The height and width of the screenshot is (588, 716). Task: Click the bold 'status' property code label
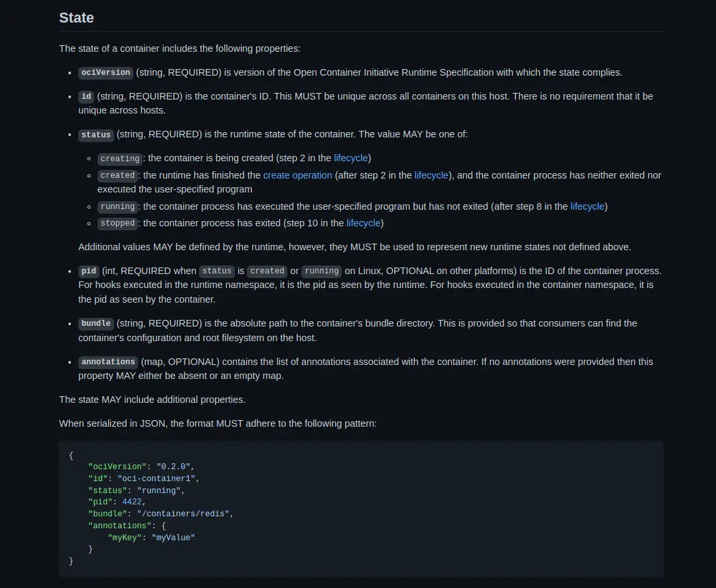click(x=96, y=135)
